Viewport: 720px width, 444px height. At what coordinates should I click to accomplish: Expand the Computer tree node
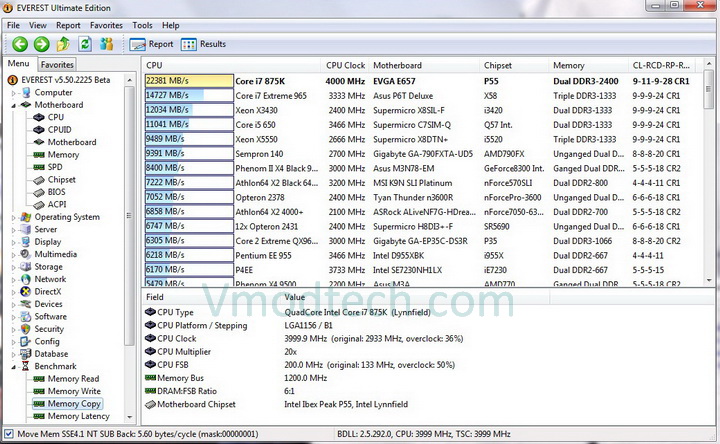[14, 93]
